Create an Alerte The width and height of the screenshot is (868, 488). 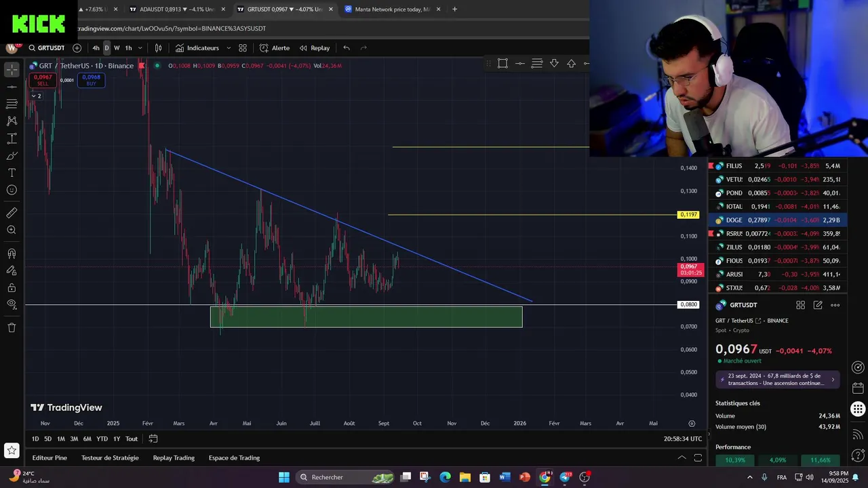click(274, 48)
